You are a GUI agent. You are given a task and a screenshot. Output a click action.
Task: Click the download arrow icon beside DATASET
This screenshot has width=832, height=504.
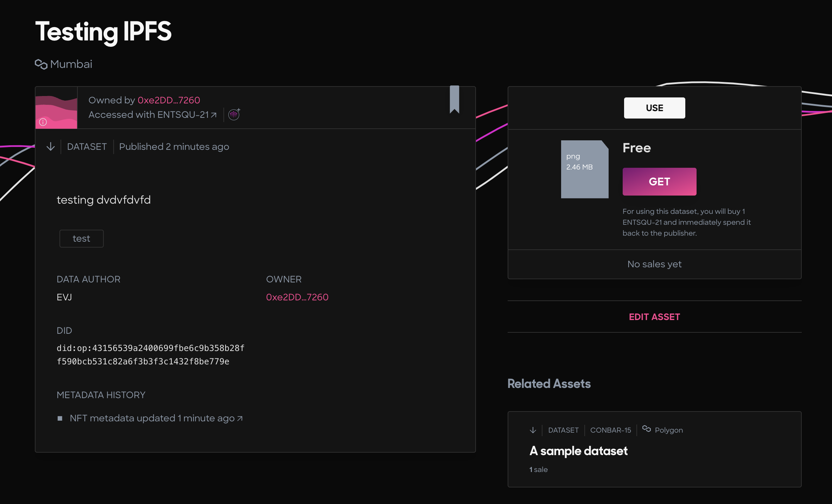pyautogui.click(x=51, y=147)
